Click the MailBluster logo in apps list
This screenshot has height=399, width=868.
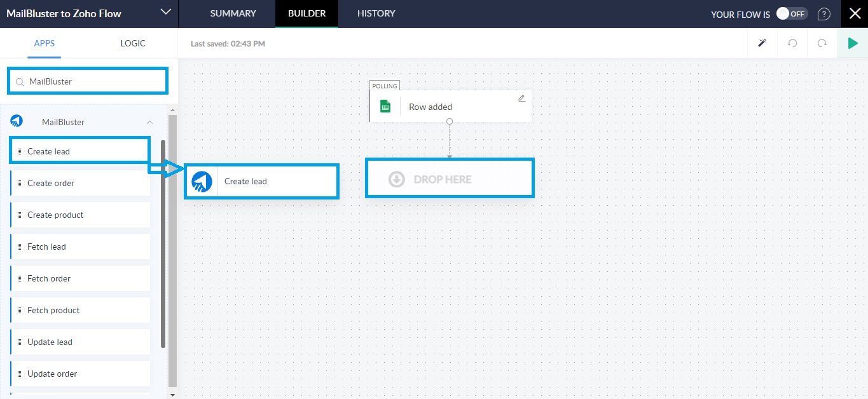coord(17,121)
